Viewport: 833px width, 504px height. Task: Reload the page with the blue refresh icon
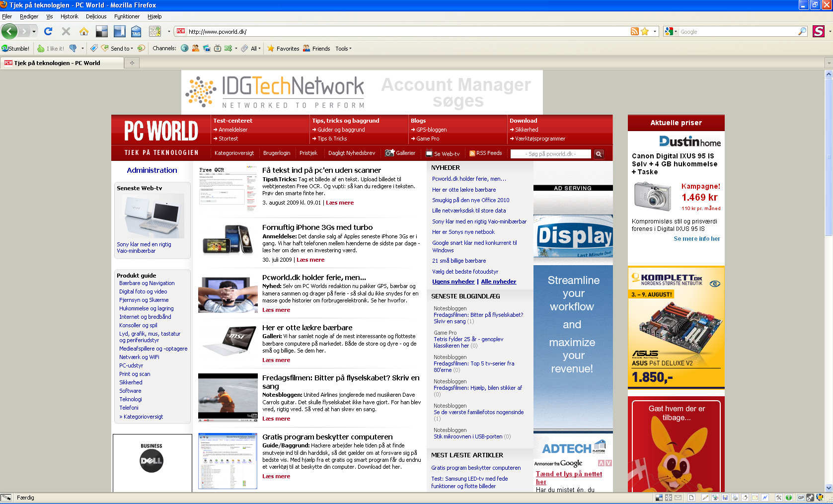coord(48,31)
